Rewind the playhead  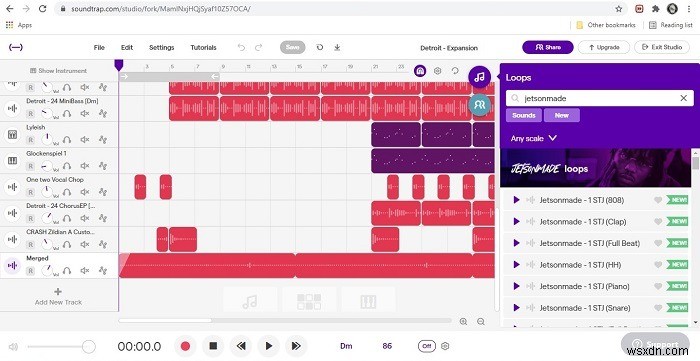241,346
